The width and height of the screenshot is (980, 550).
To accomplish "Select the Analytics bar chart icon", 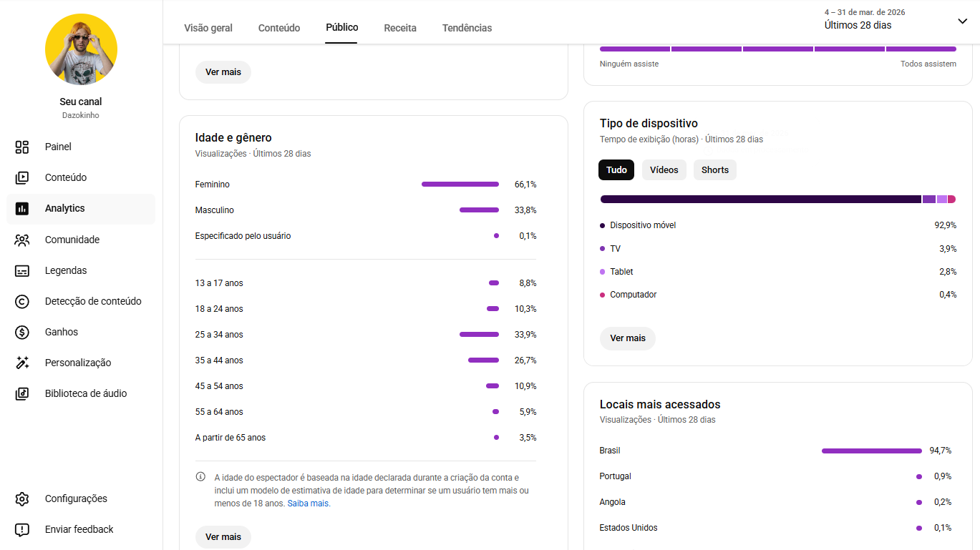I will [x=22, y=209].
